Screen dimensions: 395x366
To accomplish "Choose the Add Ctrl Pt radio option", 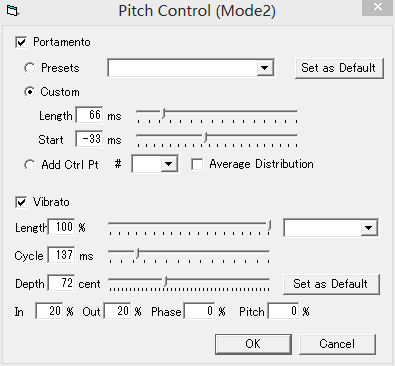I will click(x=30, y=165).
